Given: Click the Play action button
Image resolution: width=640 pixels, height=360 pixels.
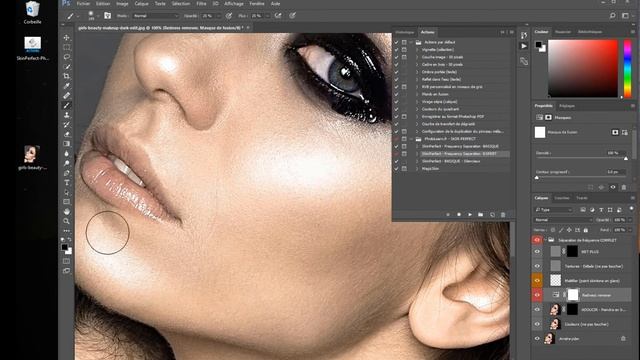Looking at the screenshot, I should point(470,215).
